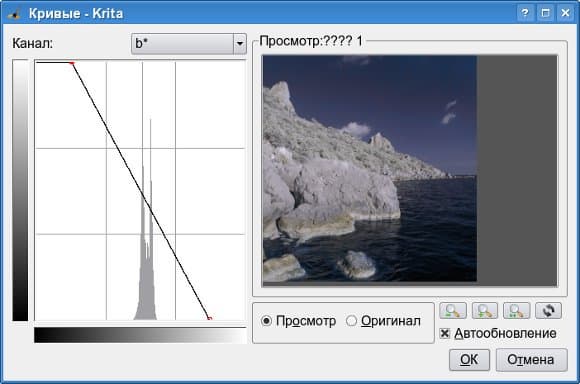
Task: Click the rocky coast preview image
Action: click(370, 169)
